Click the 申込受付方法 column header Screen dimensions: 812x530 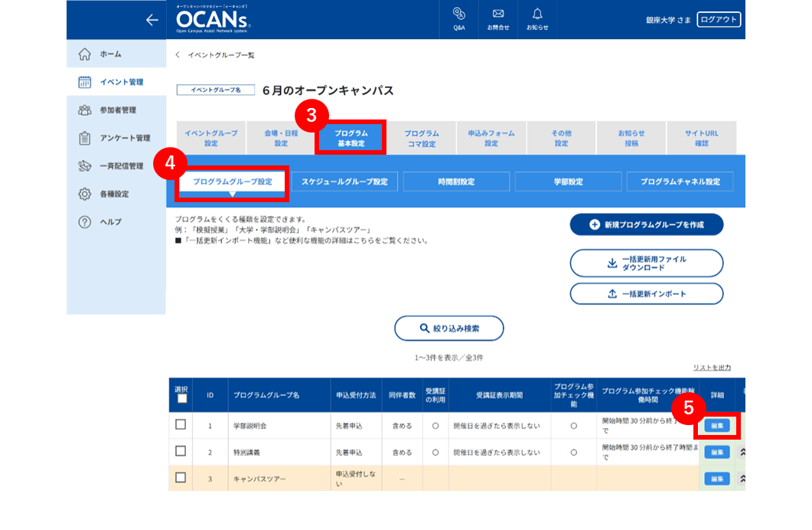click(x=355, y=395)
